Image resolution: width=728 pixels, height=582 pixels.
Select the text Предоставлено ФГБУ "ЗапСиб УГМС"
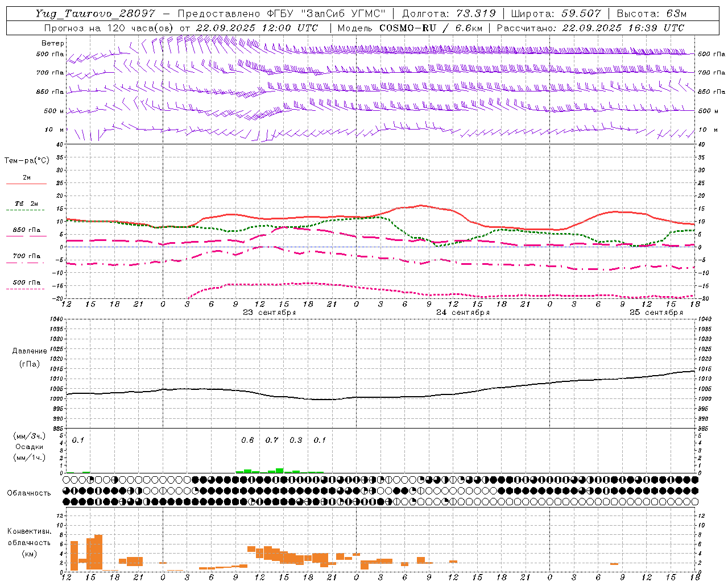tap(282, 14)
